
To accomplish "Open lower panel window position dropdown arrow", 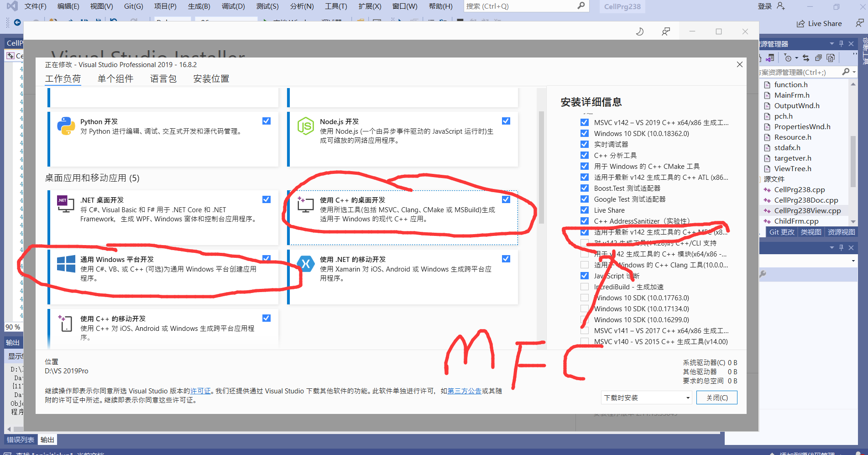I will point(832,247).
